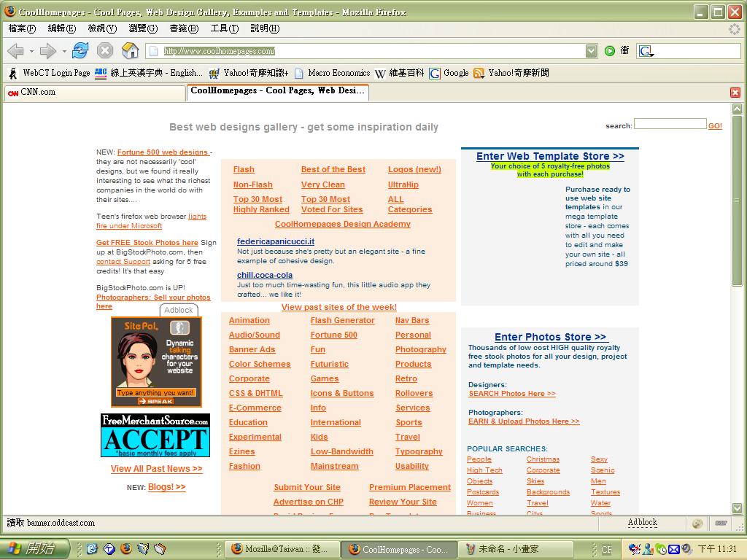This screenshot has height=560, width=747.
Task: Open the Color Schemes category
Action: click(x=260, y=364)
